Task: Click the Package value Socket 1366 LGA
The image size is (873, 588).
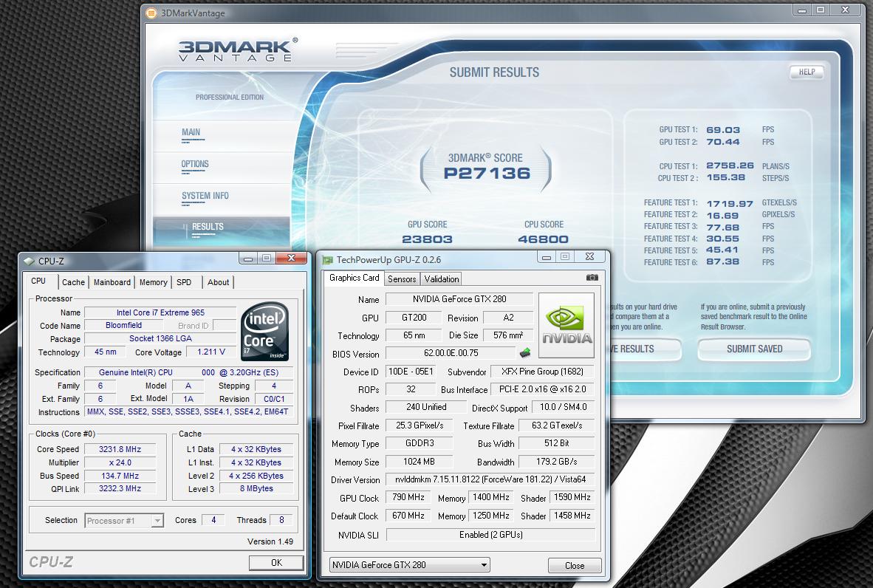Action: pos(160,338)
